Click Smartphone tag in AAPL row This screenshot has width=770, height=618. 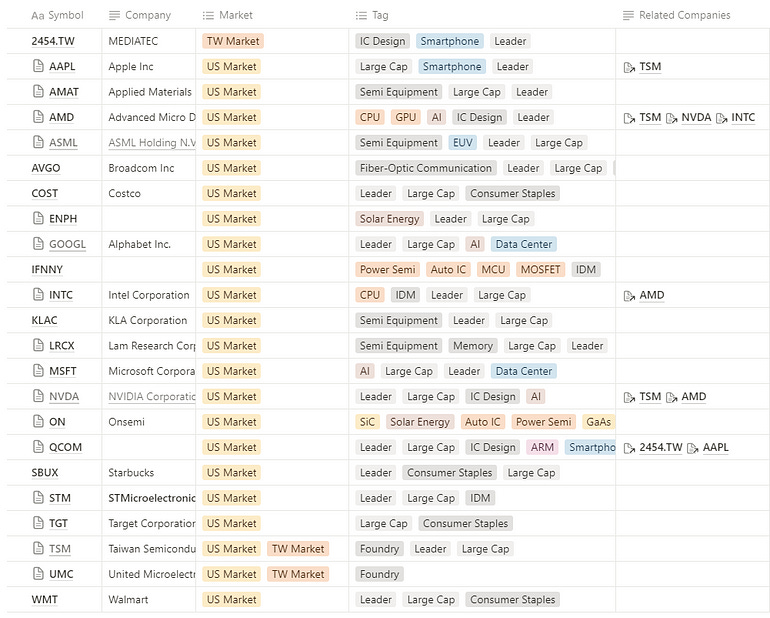(452, 66)
